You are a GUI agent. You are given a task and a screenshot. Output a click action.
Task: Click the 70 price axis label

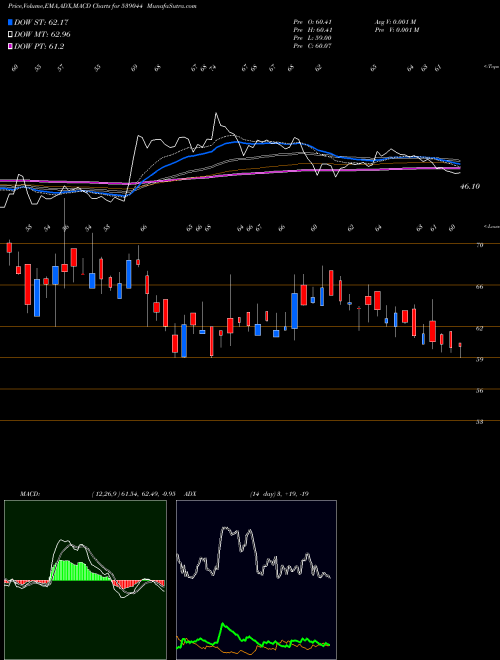tap(479, 245)
